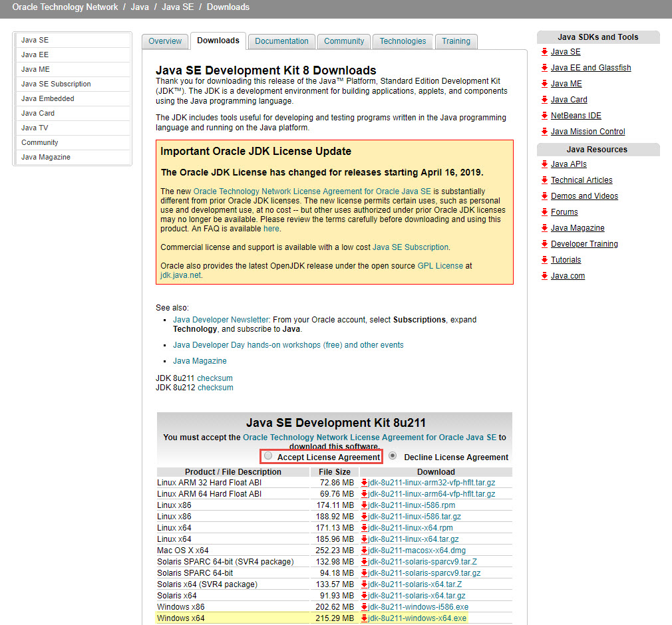Select the Accept License Agreement radio button
This screenshot has height=625, width=672.
[x=268, y=456]
